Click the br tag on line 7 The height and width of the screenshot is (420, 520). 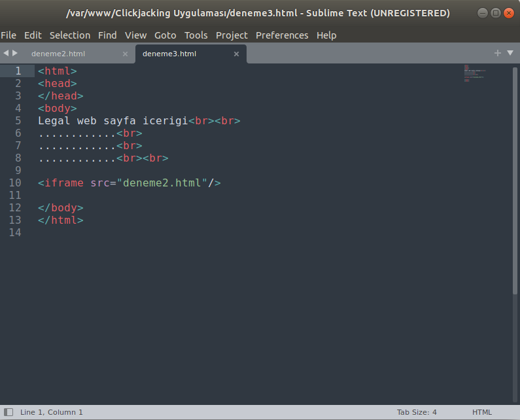pyautogui.click(x=130, y=146)
